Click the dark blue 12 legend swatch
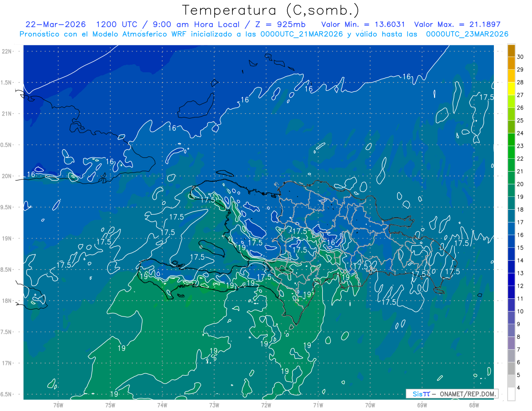Screen dimensions: 532x411 coord(511,279)
